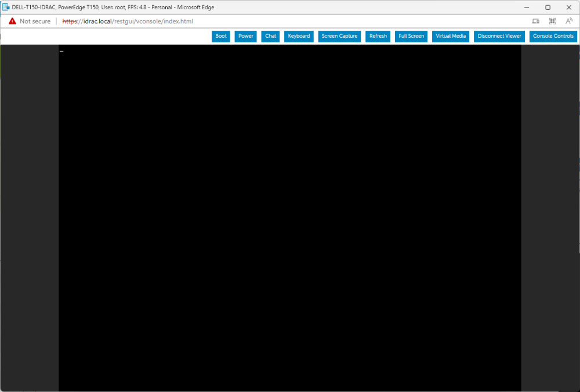Close the iDRAC console window
Screen dimensions: 580x392
(569, 8)
